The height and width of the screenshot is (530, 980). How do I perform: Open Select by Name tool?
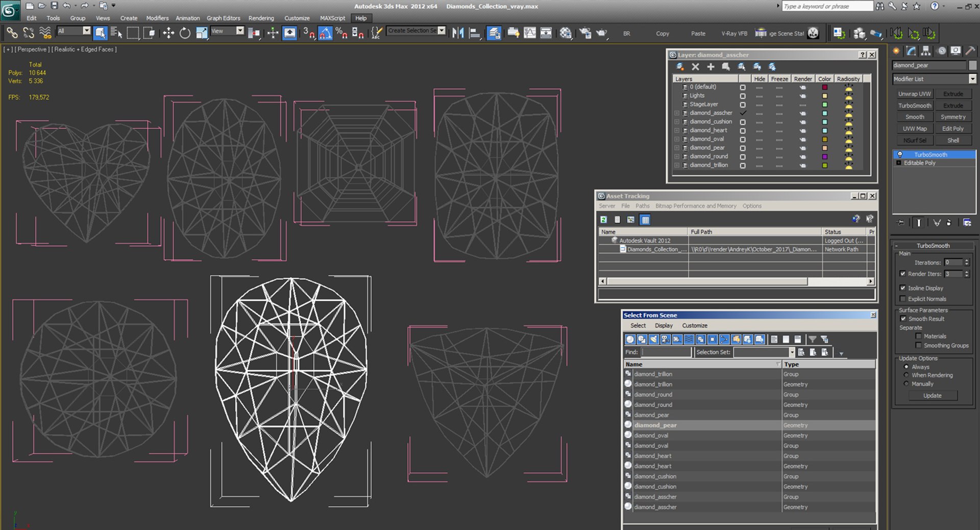coord(116,33)
